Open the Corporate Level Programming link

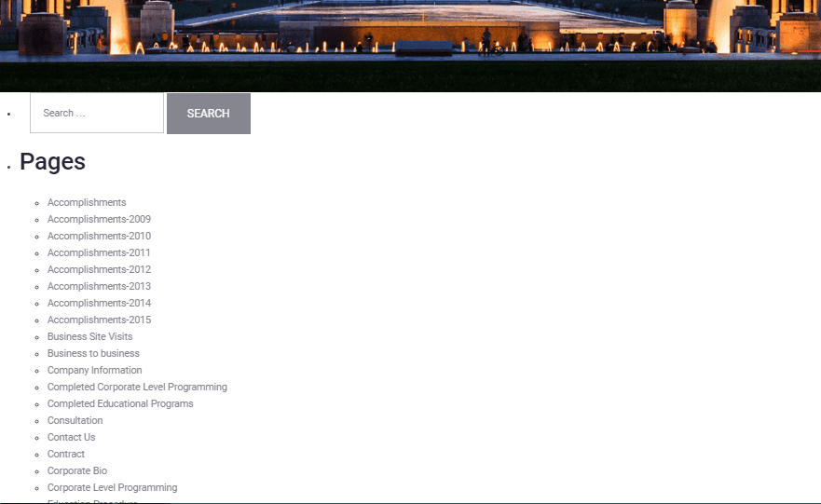112,487
